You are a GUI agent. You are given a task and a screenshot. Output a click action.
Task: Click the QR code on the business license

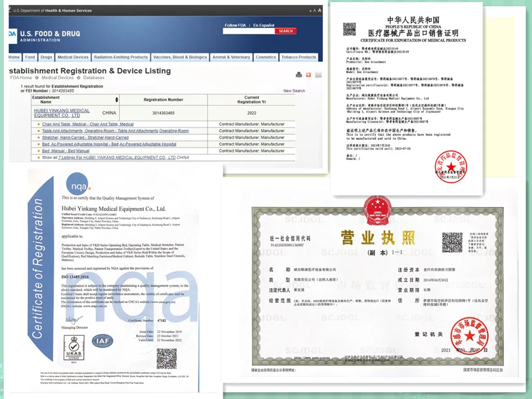pyautogui.click(x=452, y=242)
